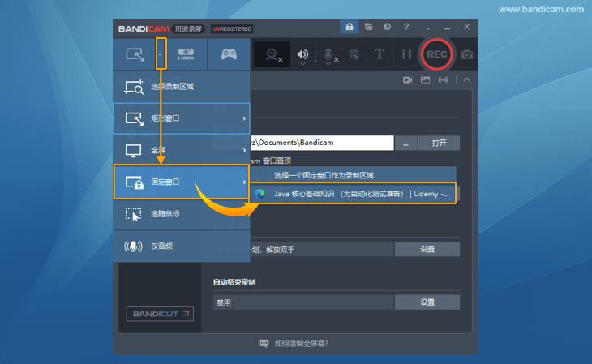Click the Edge browser icon in the submenu
Image resolution: width=592 pixels, height=364 pixels.
pos(260,194)
